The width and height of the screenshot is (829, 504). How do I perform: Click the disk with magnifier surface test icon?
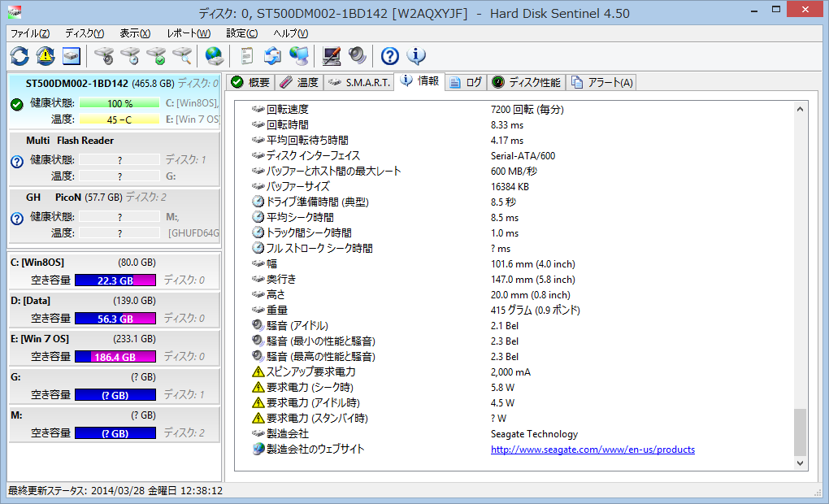(x=182, y=56)
